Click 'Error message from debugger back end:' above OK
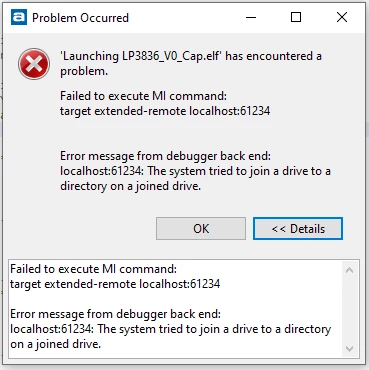Image resolution: width=369 pixels, height=370 pixels. pyautogui.click(x=165, y=156)
